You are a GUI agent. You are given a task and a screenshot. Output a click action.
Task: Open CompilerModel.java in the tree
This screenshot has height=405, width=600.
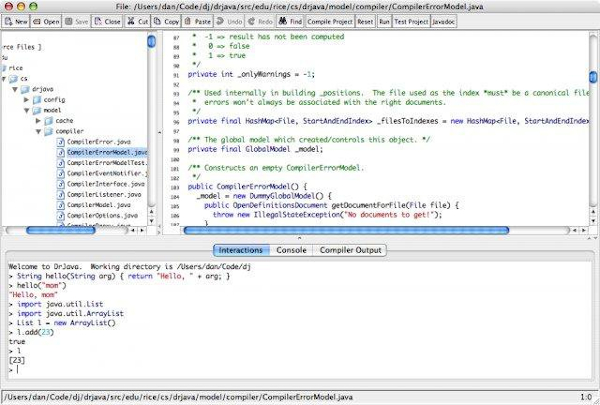(99, 205)
